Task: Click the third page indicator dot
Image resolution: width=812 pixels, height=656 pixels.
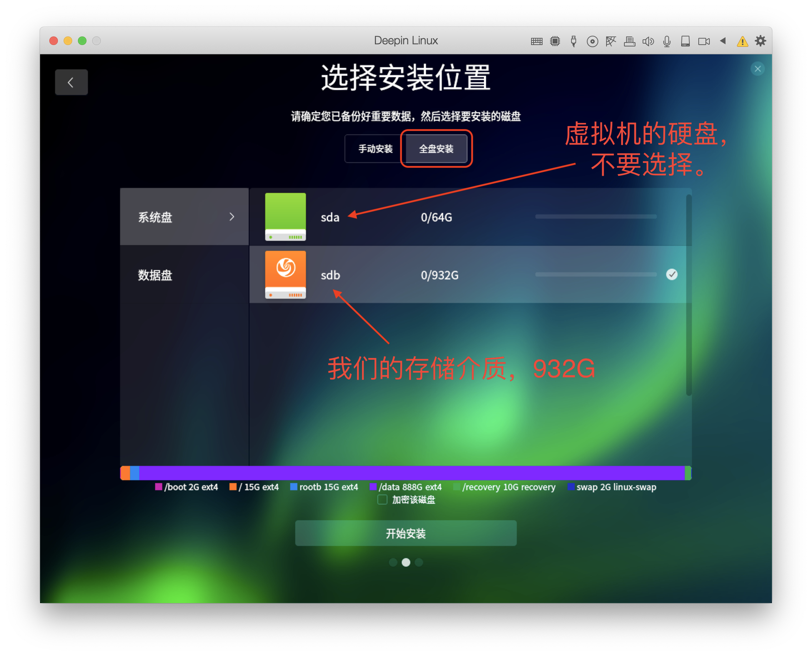Action: [x=419, y=562]
